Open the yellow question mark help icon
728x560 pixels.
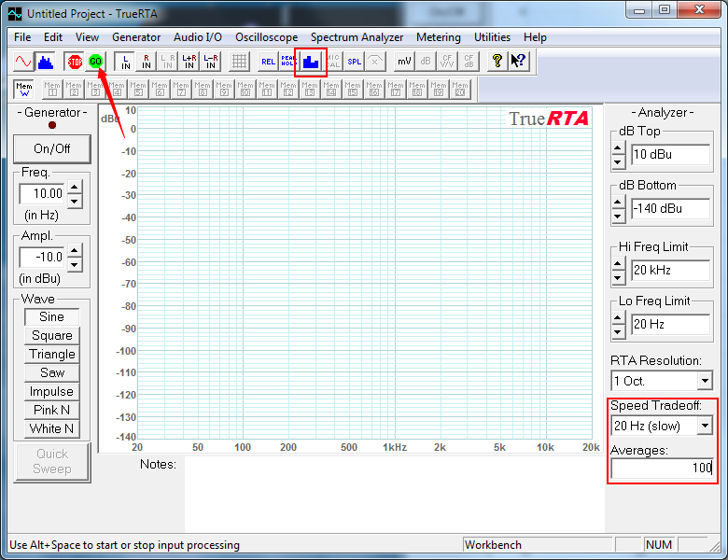point(497,62)
